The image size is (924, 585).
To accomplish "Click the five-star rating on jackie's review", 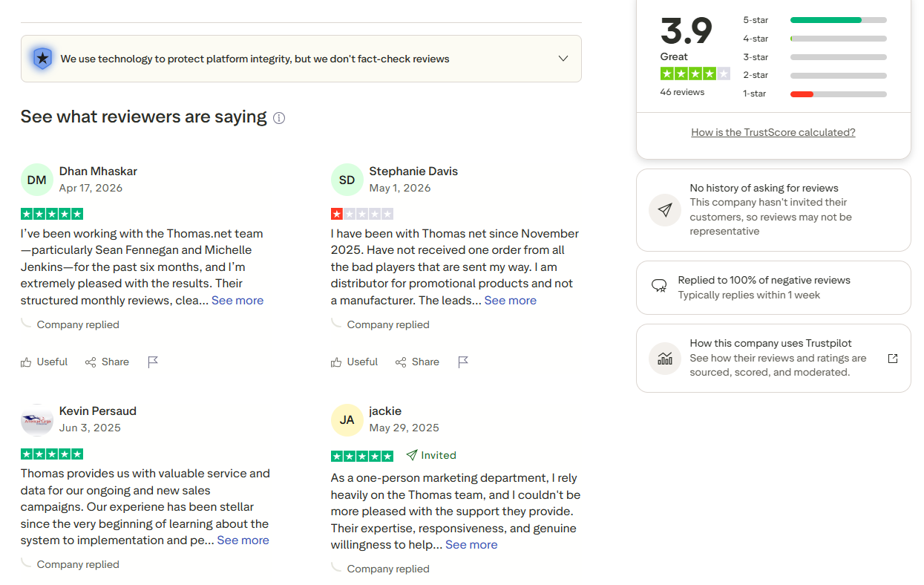I will (362, 456).
